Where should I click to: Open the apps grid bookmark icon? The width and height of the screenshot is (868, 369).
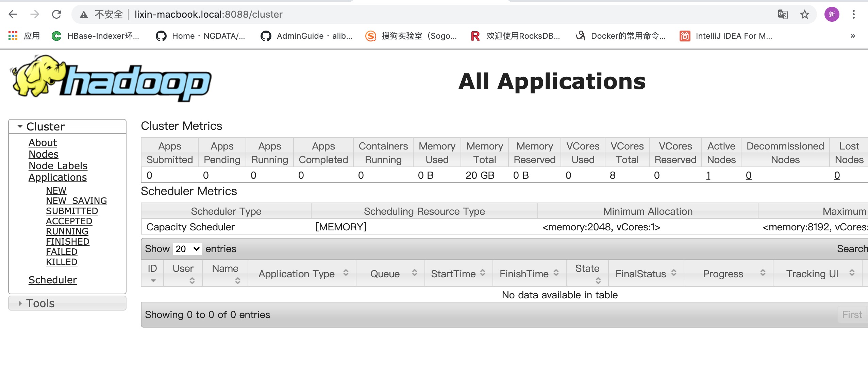click(x=13, y=36)
